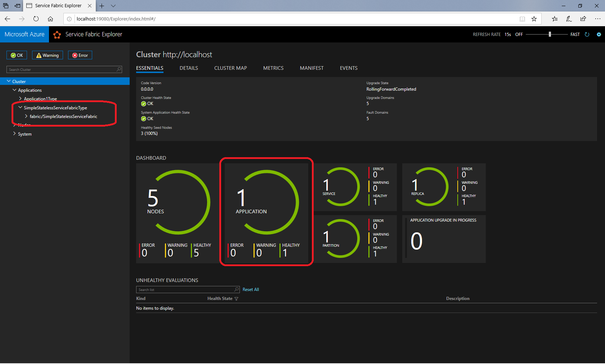Click the Service Fabric Explorer title

[94, 35]
